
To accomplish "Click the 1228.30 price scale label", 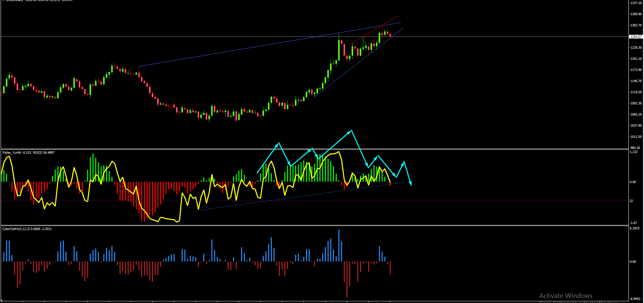I will point(636,48).
